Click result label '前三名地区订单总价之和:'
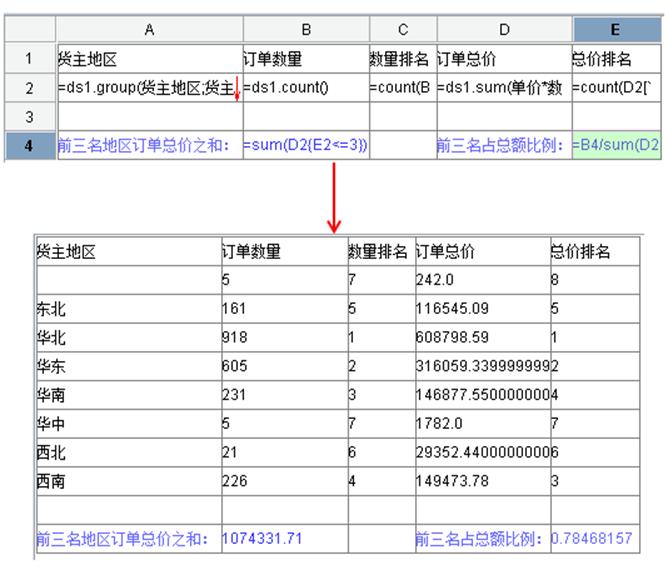Viewport: 668px width, 570px height. tap(123, 539)
